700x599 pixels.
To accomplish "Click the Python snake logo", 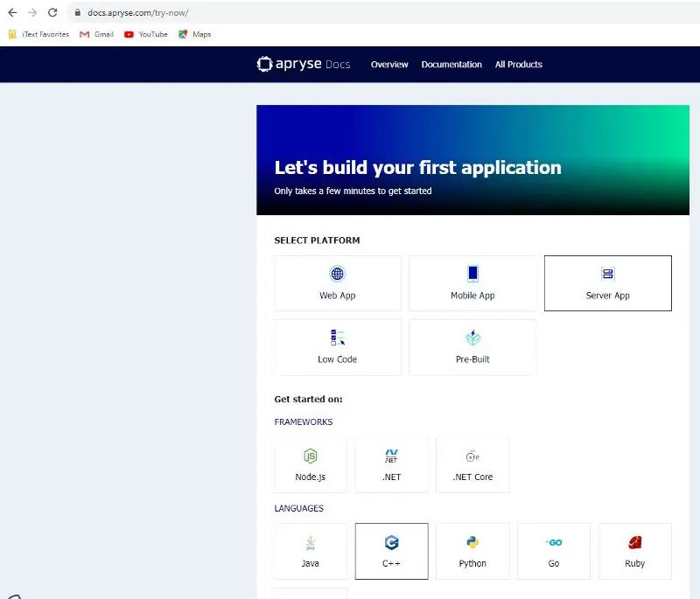I will click(x=472, y=542).
